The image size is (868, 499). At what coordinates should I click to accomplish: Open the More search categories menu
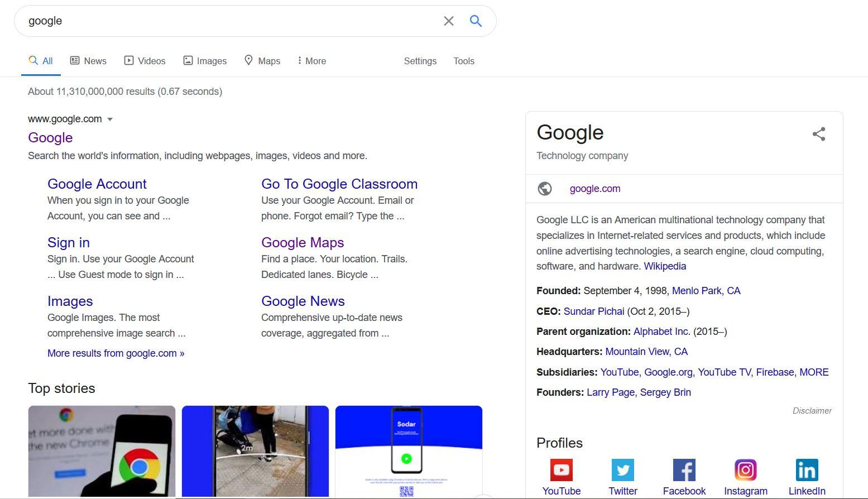coord(311,61)
